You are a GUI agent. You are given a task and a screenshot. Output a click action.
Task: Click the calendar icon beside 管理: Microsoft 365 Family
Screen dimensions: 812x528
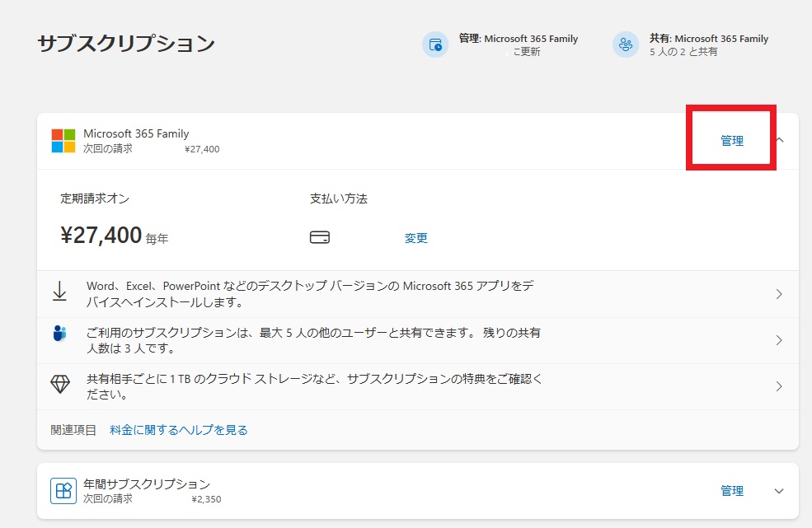tap(434, 44)
